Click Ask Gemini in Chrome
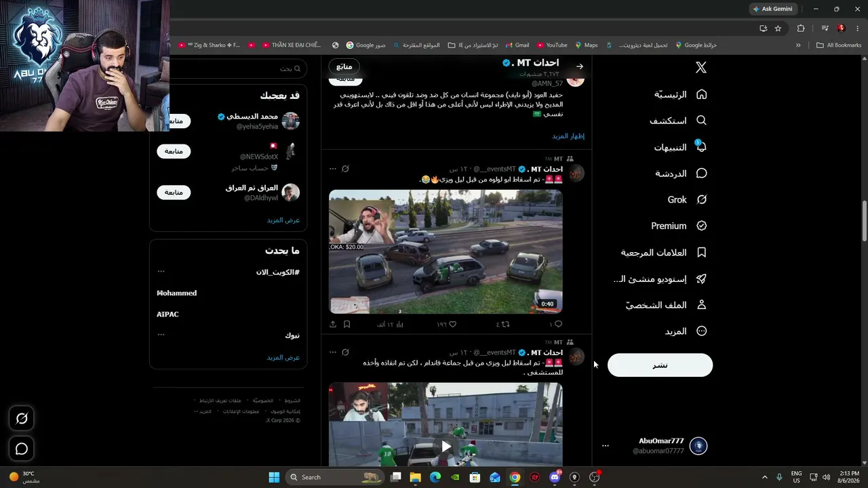Screen dimensions: 868x488 772,9
